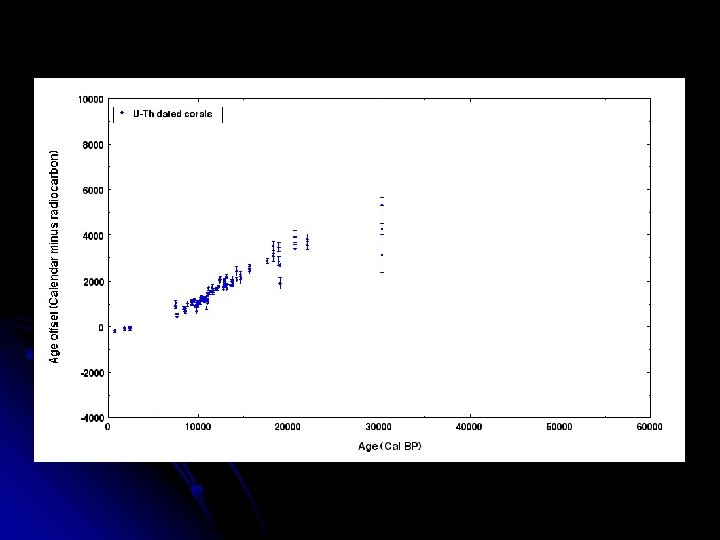Click the blue diamond legend marker
720x540 pixels.
[122, 113]
